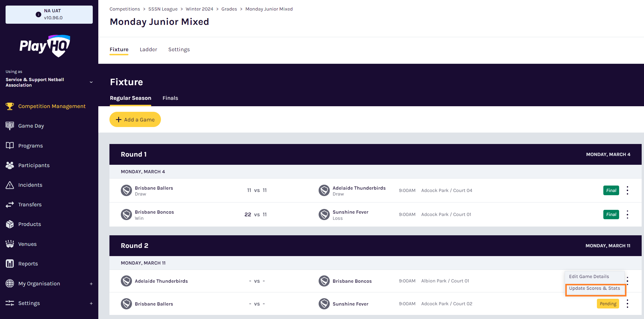The width and height of the screenshot is (644, 319).
Task: Choose Edit Game Details from menu
Action: [x=589, y=277]
